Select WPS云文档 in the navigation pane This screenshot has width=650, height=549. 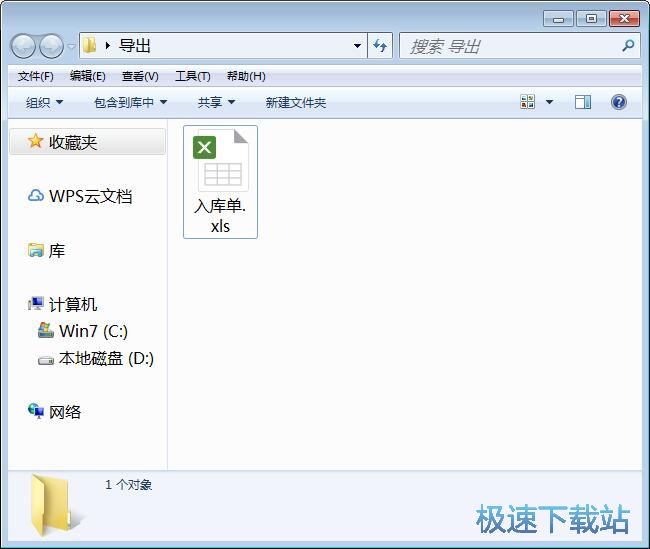[90, 196]
